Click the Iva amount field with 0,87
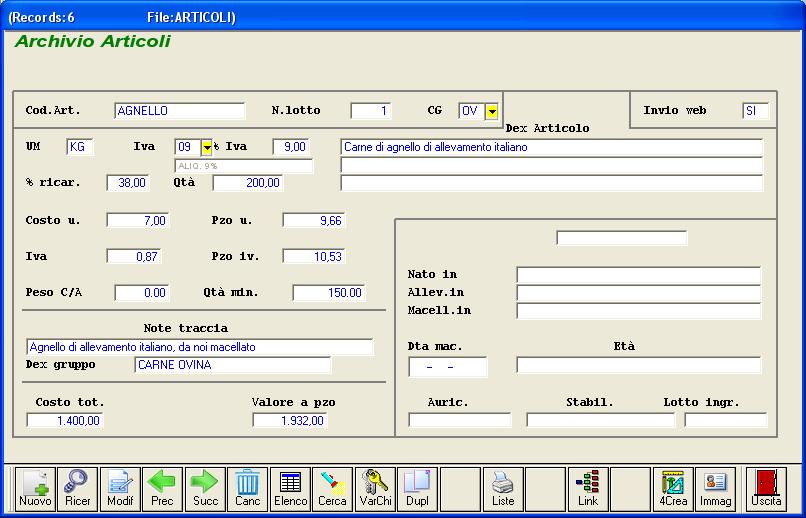806x518 pixels. [x=134, y=256]
